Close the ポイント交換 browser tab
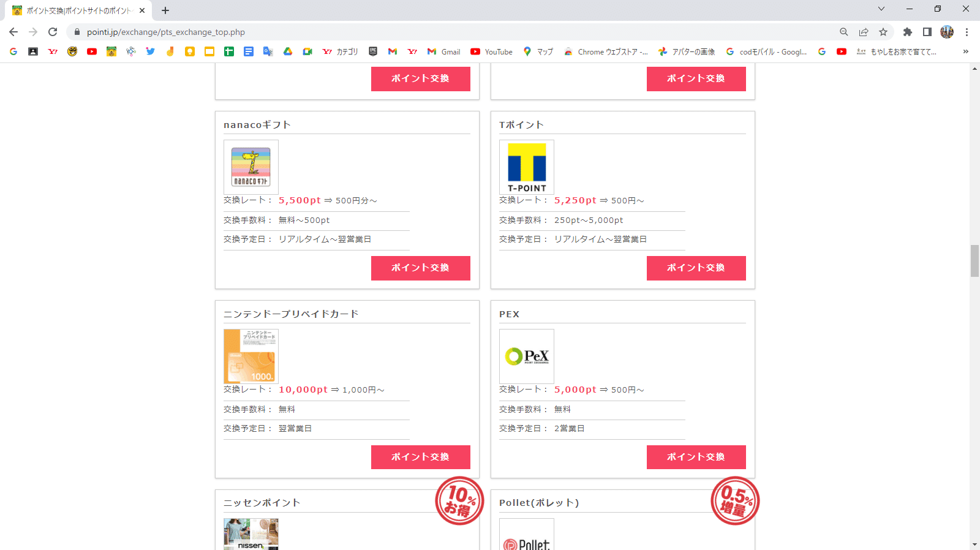The image size is (980, 550). click(x=142, y=10)
